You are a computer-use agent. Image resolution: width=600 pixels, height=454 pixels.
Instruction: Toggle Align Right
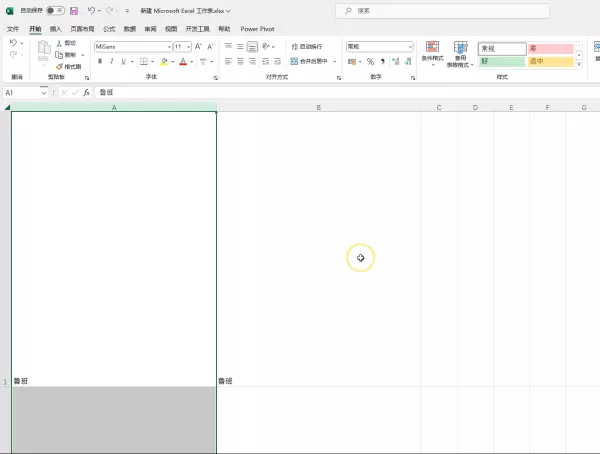pos(252,61)
